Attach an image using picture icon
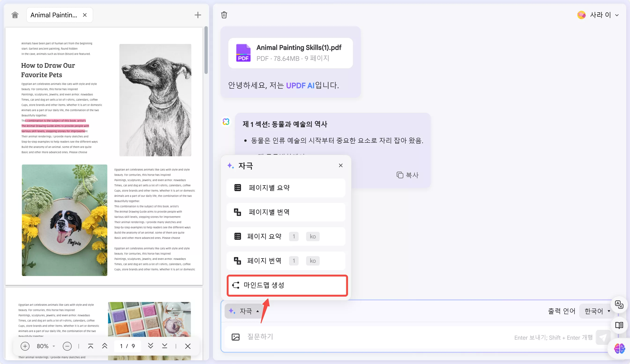 (x=236, y=337)
